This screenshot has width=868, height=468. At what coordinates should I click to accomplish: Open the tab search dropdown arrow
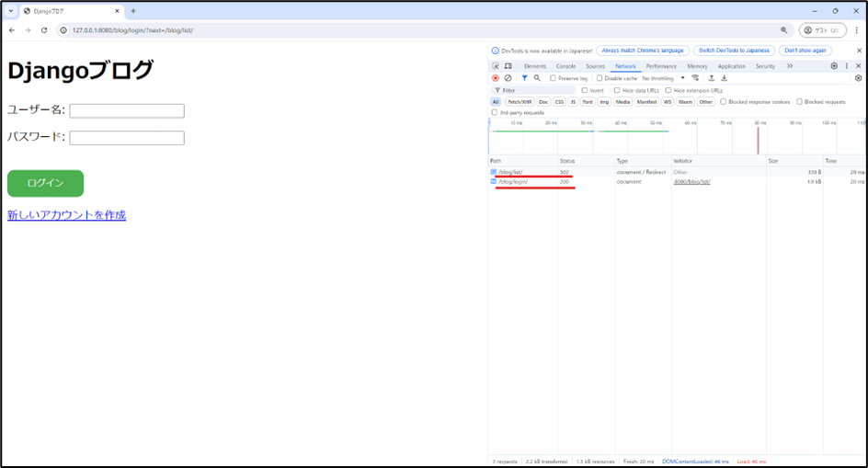pos(10,11)
